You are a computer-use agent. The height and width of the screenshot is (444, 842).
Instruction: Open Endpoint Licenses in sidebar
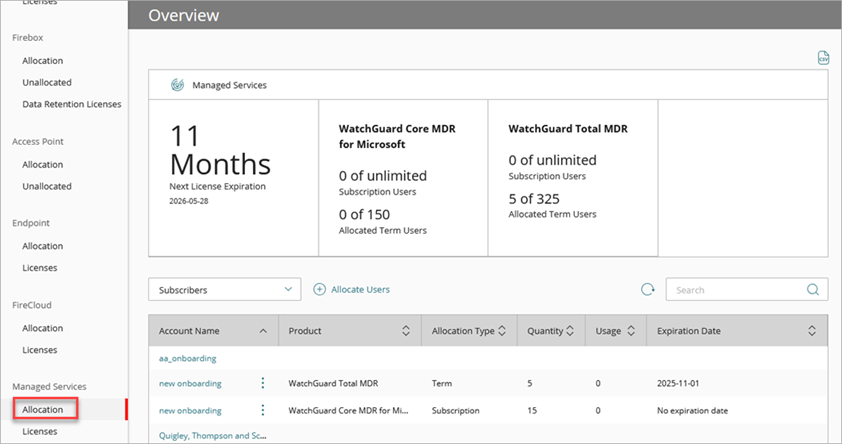40,267
